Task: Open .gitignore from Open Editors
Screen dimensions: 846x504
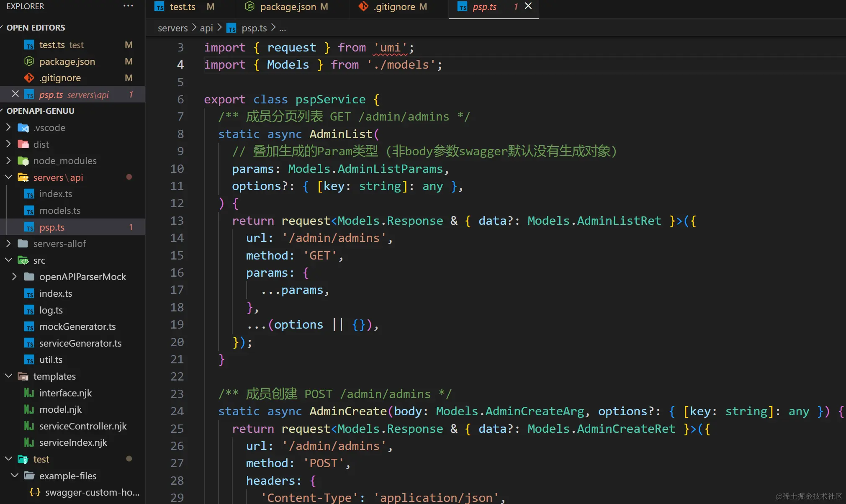Action: 72,77
